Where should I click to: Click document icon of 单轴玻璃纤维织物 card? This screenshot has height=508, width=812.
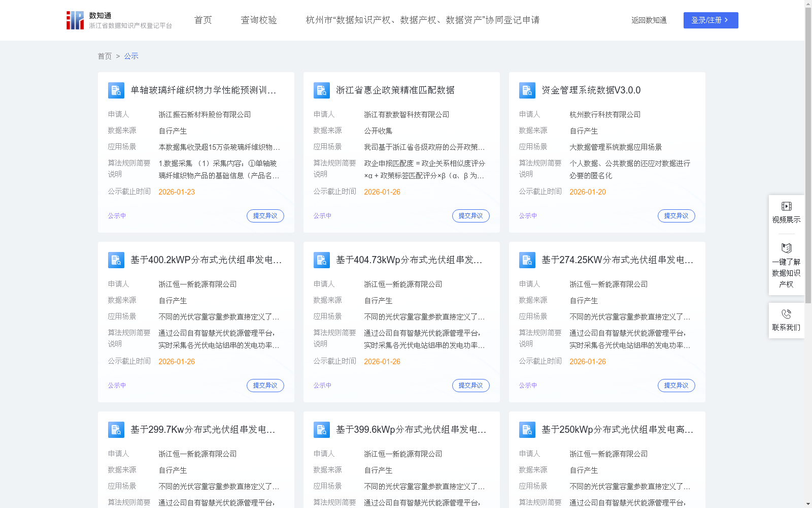[x=116, y=90]
